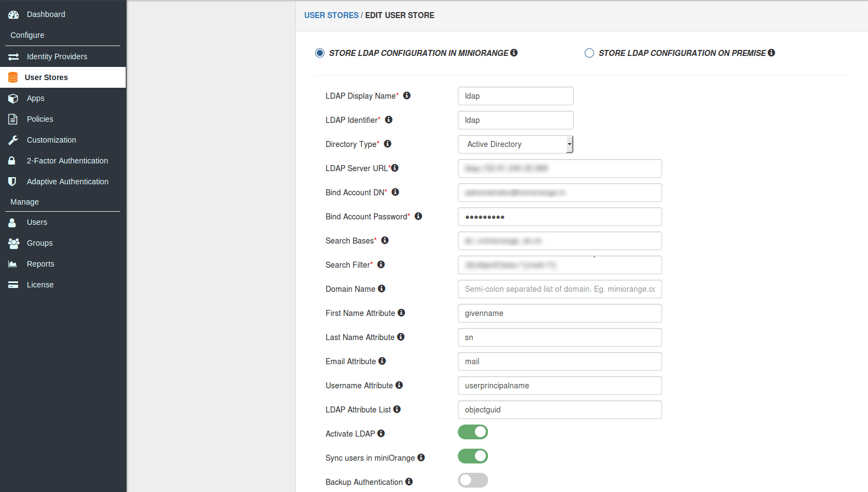Viewport: 868px width, 492px height.
Task: Click the Adaptive Authentication shield icon
Action: click(x=12, y=182)
